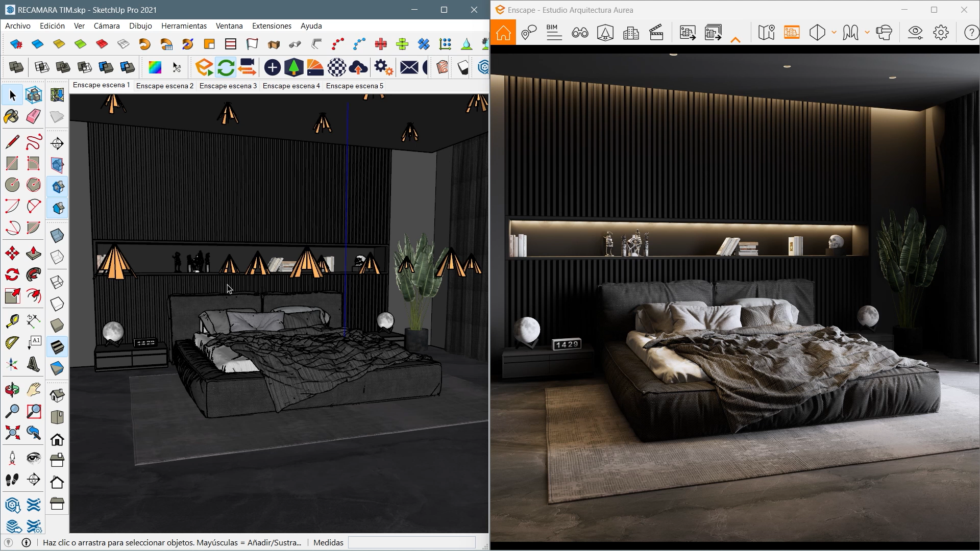Collapse export options orange chevron
Image resolution: width=980 pixels, height=551 pixels.
tap(736, 40)
